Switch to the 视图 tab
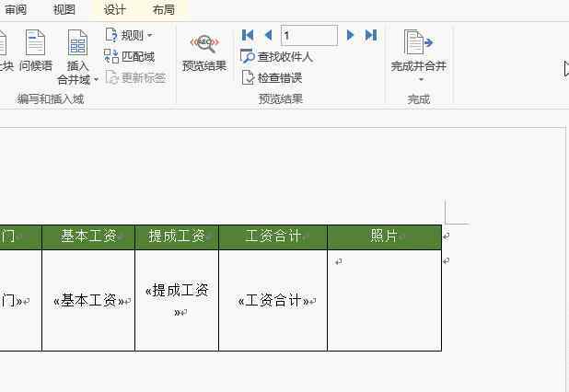Image resolution: width=569 pixels, height=392 pixels. pyautogui.click(x=64, y=9)
